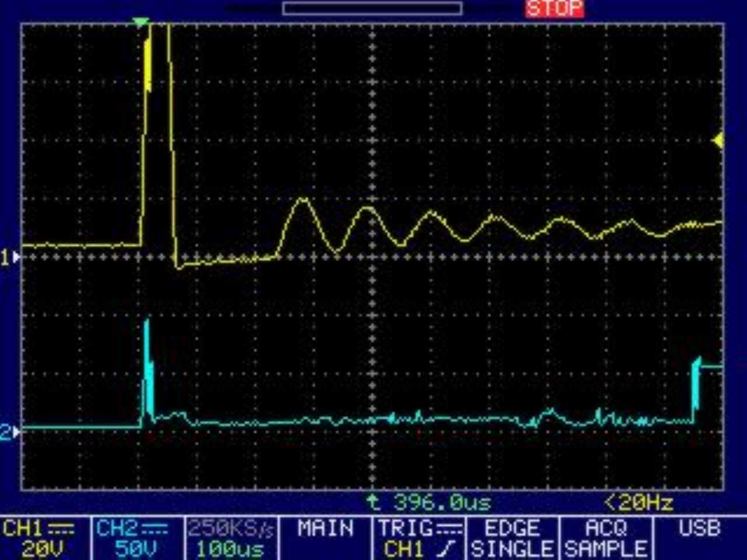Select the MAIN timebase mode
The width and height of the screenshot is (747, 560).
click(326, 529)
